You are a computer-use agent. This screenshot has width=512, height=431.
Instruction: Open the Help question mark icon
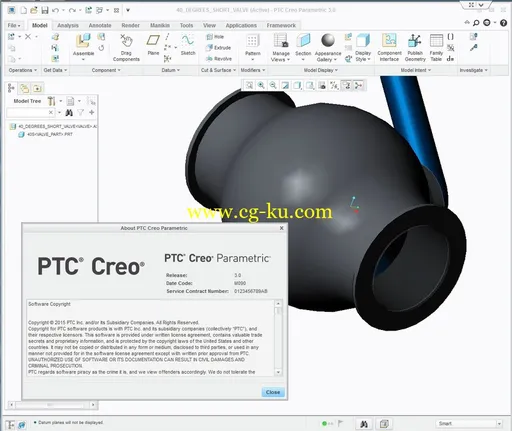tap(503, 23)
